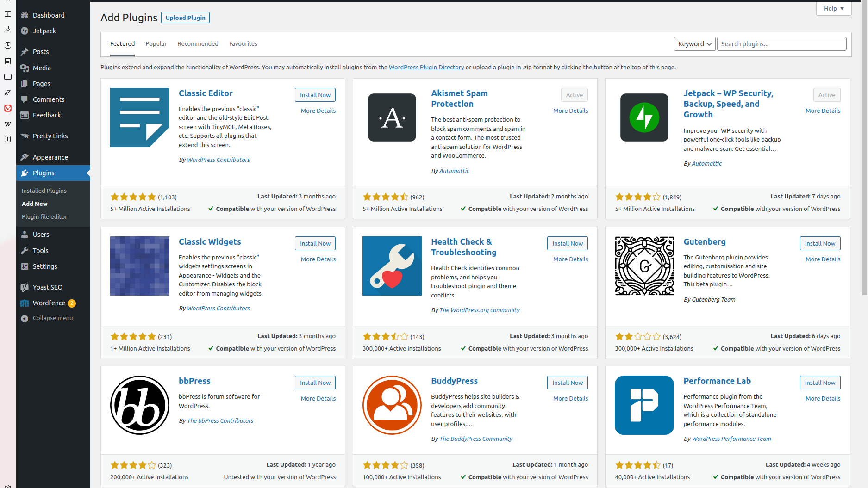Click the Search plugins input field
Screen dimensions: 868x488
(781, 44)
